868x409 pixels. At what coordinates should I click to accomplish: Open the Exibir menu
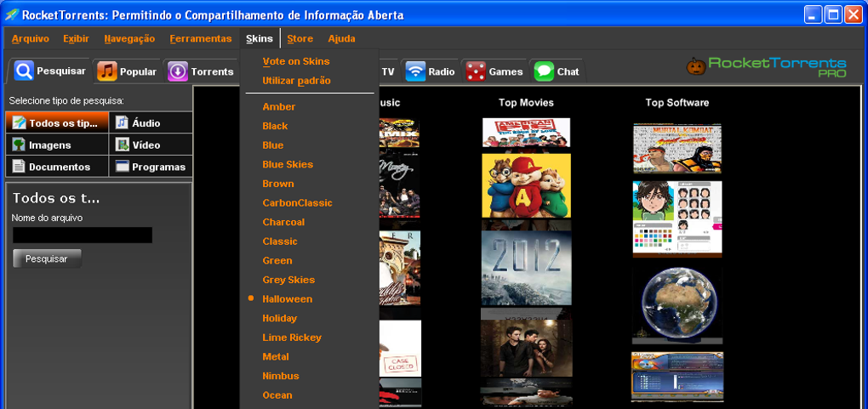pos(76,39)
